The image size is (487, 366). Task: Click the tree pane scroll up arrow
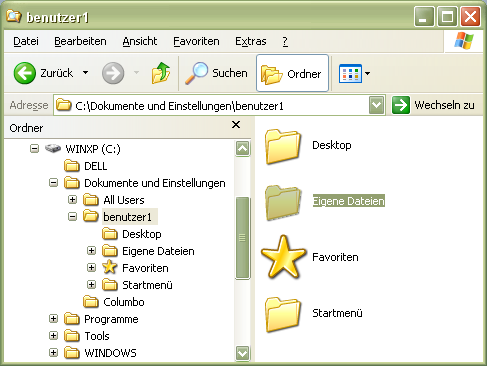click(x=242, y=148)
